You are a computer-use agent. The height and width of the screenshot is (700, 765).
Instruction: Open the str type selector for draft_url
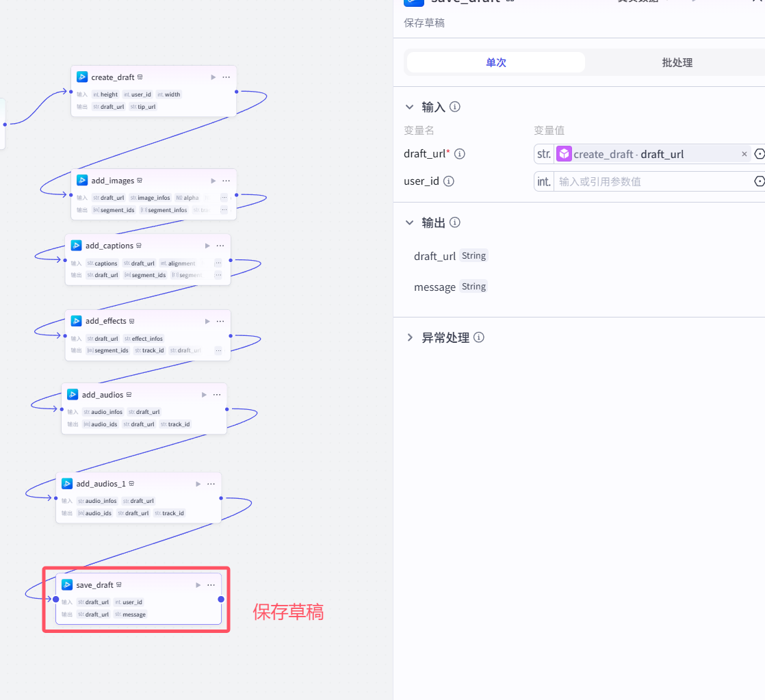544,154
